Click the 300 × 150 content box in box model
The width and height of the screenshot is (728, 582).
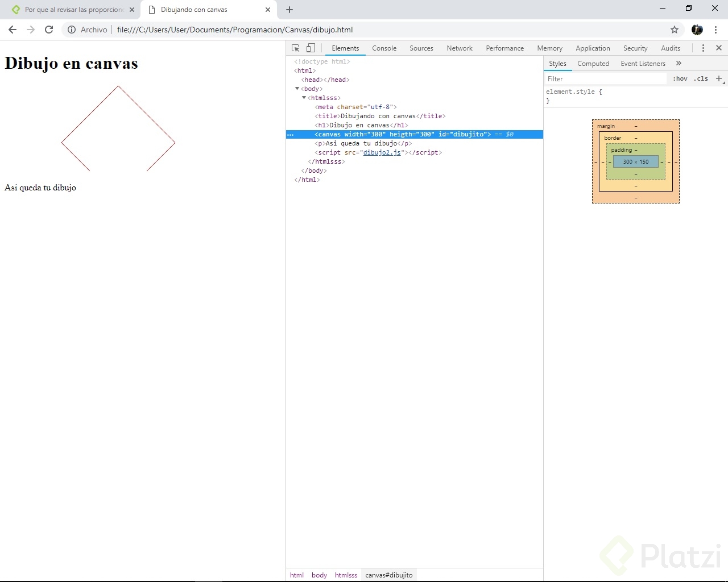click(635, 161)
